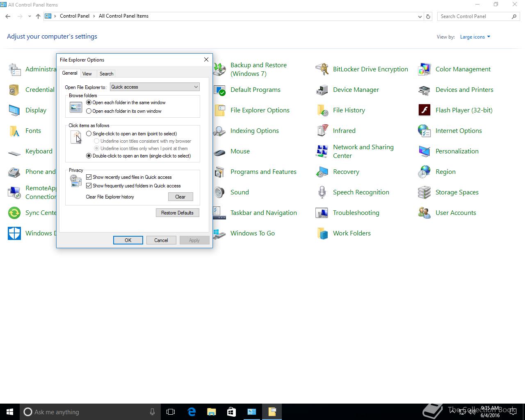Viewport: 525px width, 420px height.
Task: Open the Windows Start menu
Action: [x=10, y=412]
